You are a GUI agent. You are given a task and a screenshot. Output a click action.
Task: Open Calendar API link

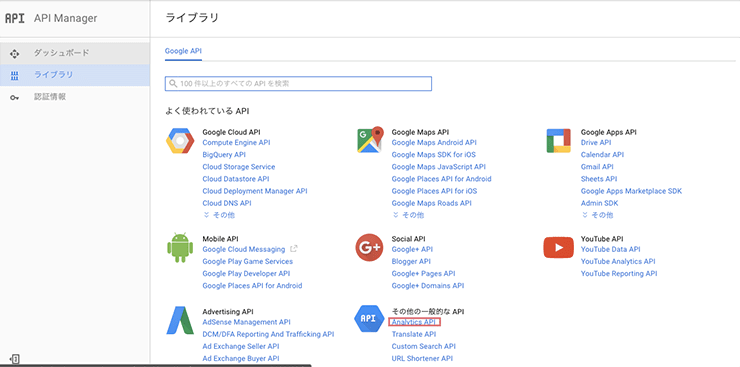(x=602, y=155)
